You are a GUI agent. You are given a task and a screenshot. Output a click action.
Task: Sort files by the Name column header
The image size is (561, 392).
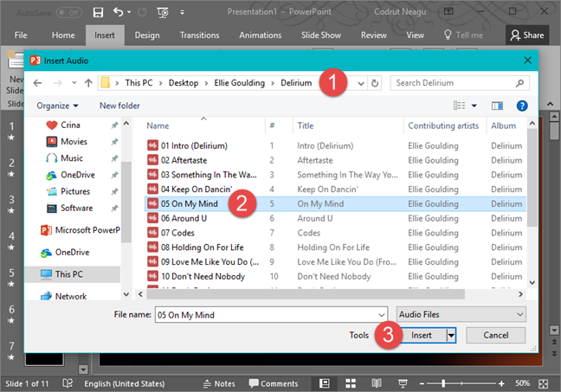click(158, 125)
